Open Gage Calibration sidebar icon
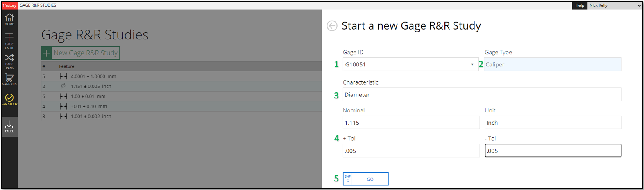The width and height of the screenshot is (644, 190). pyautogui.click(x=9, y=41)
